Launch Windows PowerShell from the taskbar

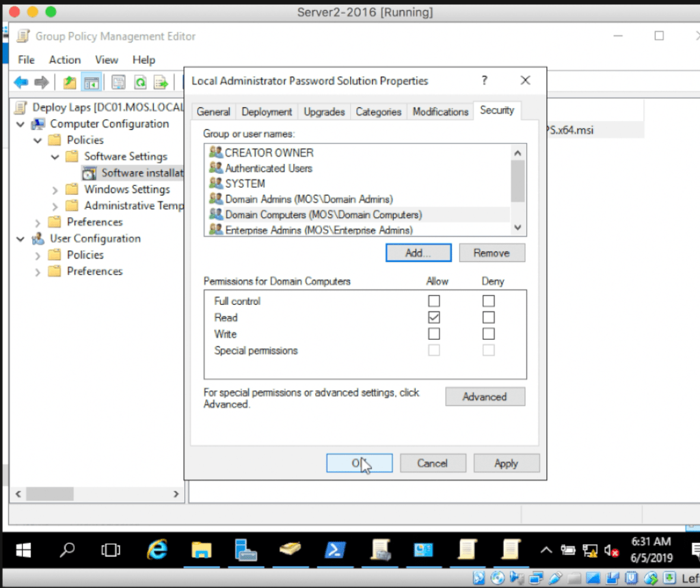[x=335, y=550]
